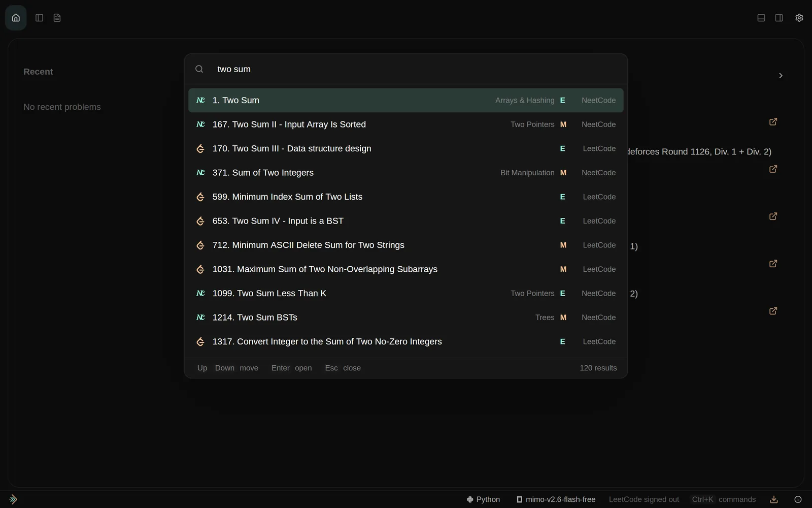Click the LeetCode icon beside 653. Two Sum IV
Screen dimensions: 812x508
click(x=200, y=221)
